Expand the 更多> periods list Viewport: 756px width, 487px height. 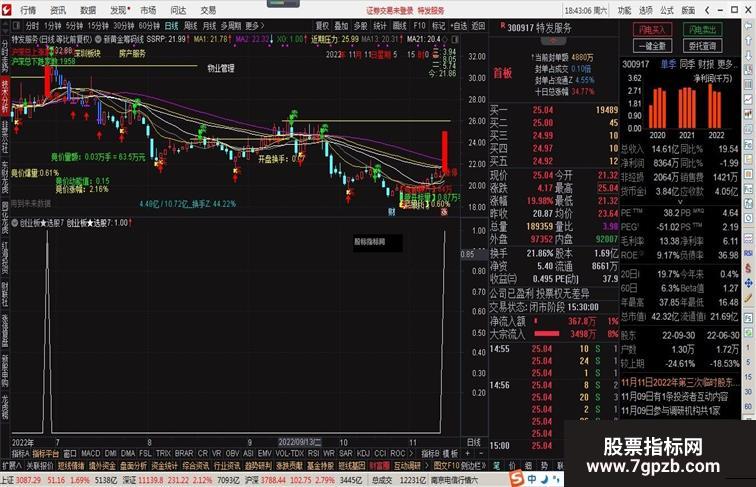tap(255, 26)
